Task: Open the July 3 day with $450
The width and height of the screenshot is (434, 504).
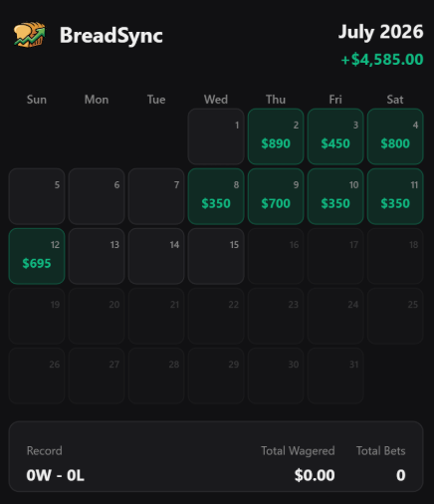Action: (335, 136)
